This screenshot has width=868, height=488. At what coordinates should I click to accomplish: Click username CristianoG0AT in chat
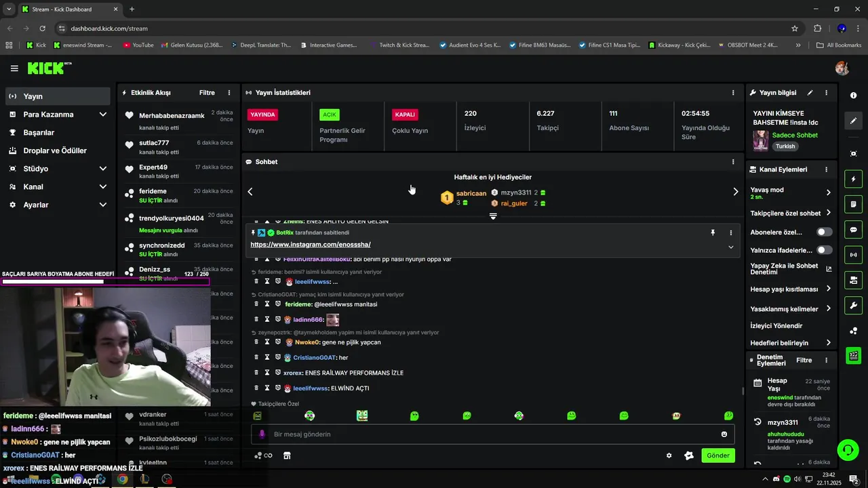click(x=315, y=358)
